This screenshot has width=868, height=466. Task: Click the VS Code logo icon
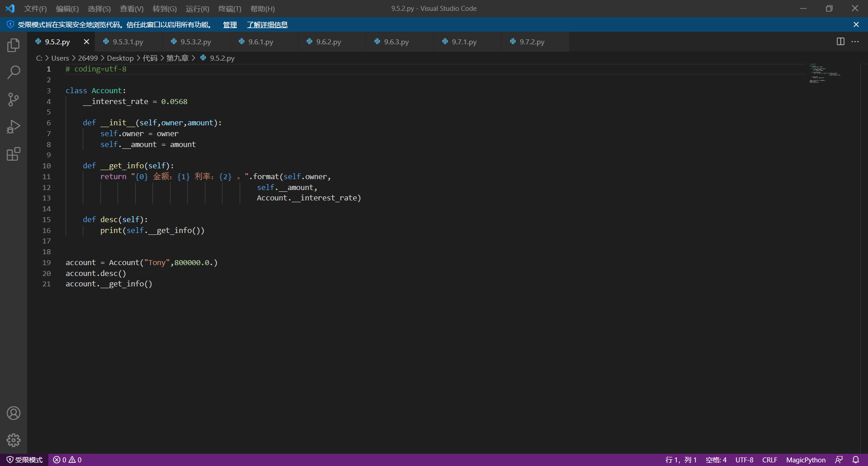pos(10,9)
